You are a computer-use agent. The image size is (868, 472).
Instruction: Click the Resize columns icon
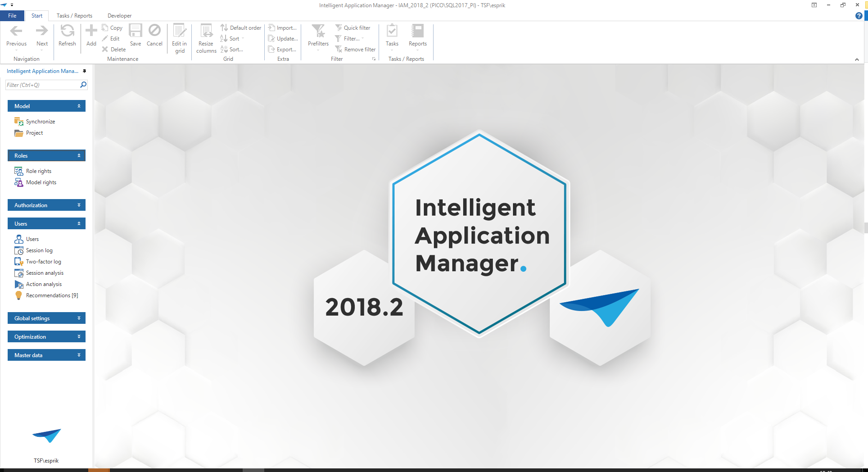coord(206,32)
